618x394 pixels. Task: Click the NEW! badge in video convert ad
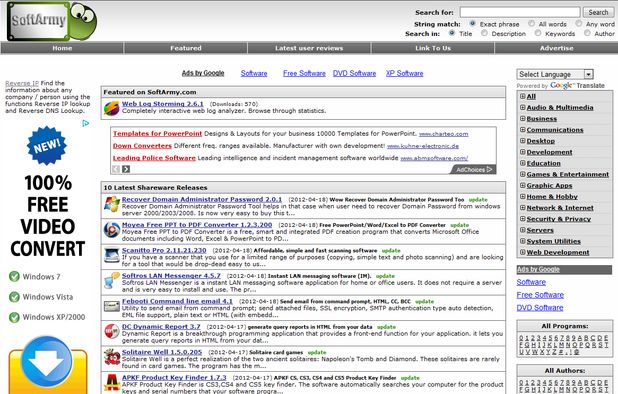tap(47, 146)
